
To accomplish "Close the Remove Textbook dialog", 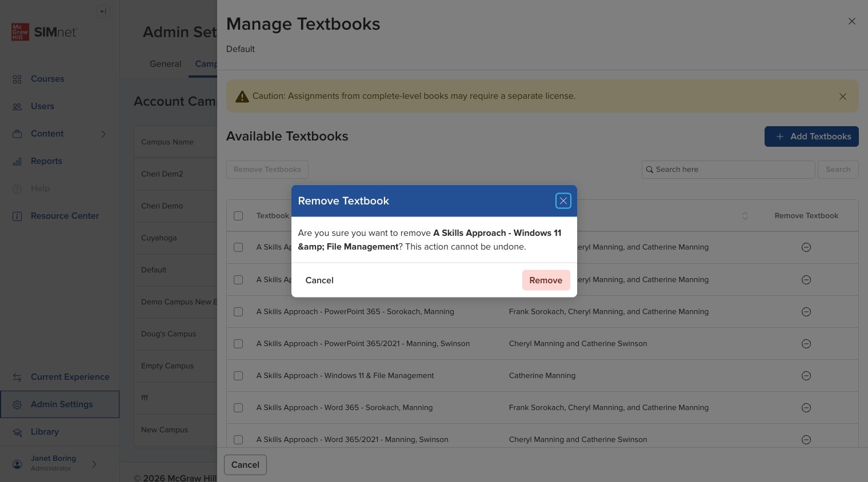I will point(563,201).
